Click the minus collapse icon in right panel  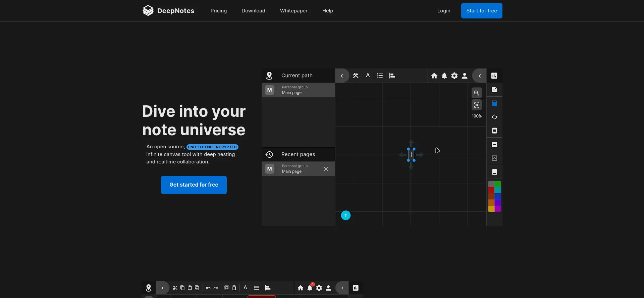click(494, 145)
